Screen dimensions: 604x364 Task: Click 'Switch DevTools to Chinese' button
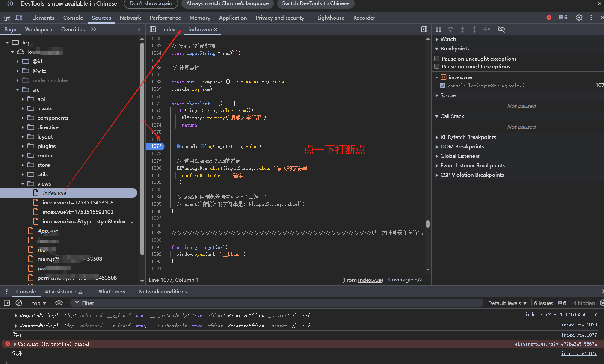pos(316,3)
